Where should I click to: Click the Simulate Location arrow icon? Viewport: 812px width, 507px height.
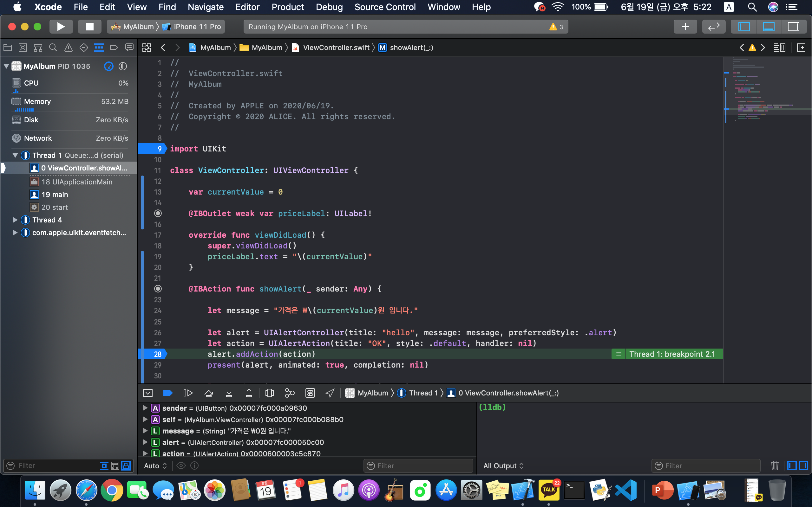[x=330, y=393]
